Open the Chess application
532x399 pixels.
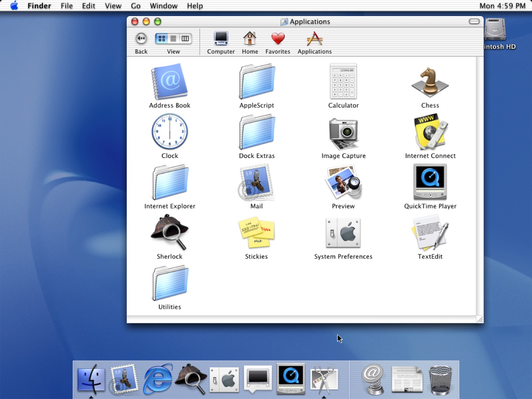tap(430, 82)
